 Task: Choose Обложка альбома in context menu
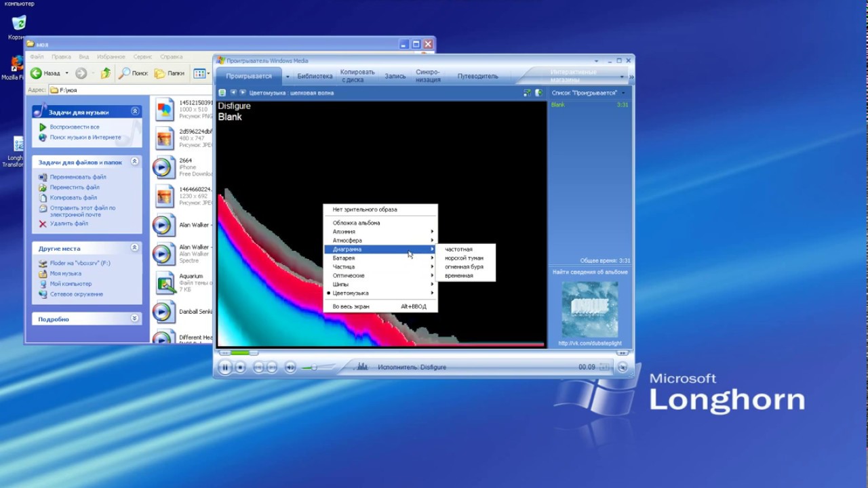pyautogui.click(x=380, y=223)
